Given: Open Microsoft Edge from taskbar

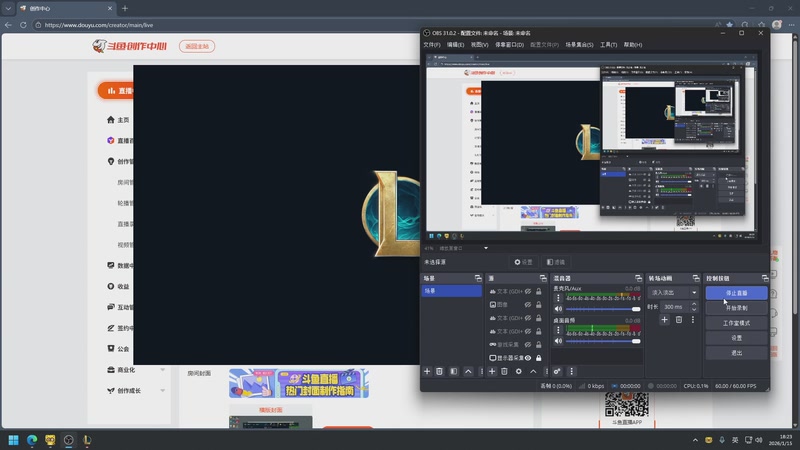Looking at the screenshot, I should click(x=32, y=440).
